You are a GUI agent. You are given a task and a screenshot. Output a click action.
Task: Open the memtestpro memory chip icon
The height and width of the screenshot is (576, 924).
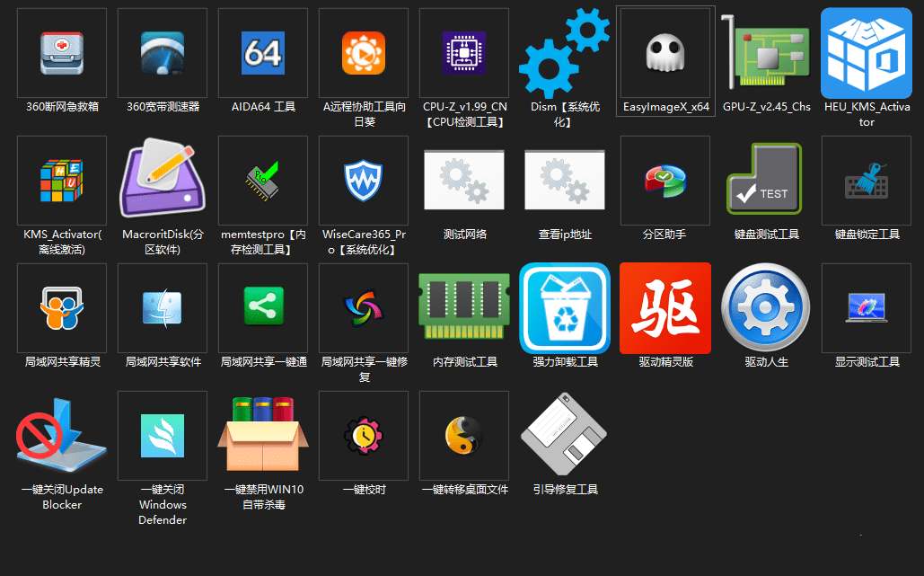(x=263, y=181)
